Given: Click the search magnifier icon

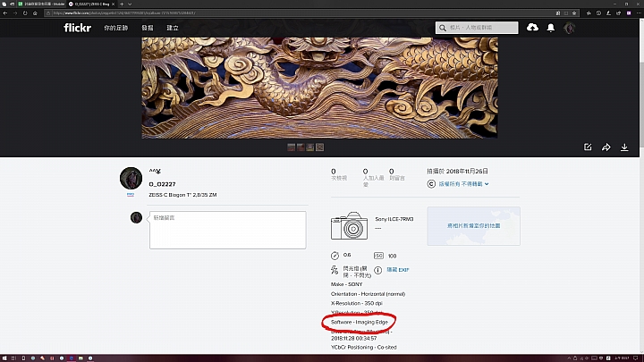Looking at the screenshot, I should pyautogui.click(x=443, y=28).
